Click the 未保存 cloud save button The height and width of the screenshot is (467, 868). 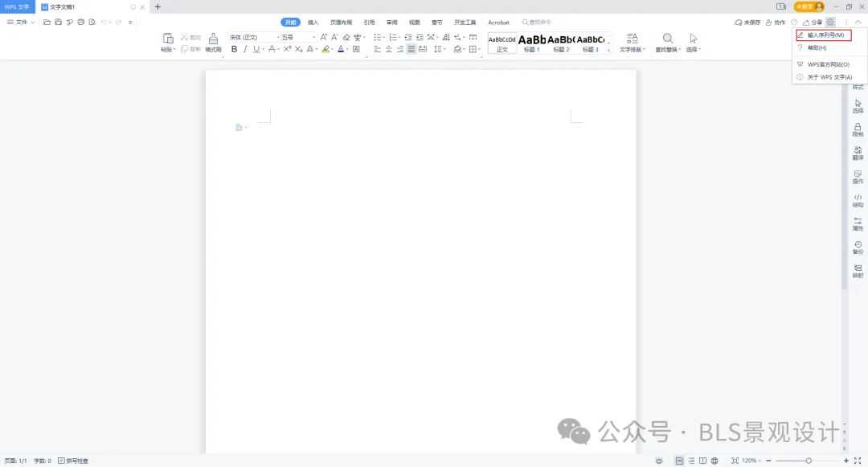747,23
